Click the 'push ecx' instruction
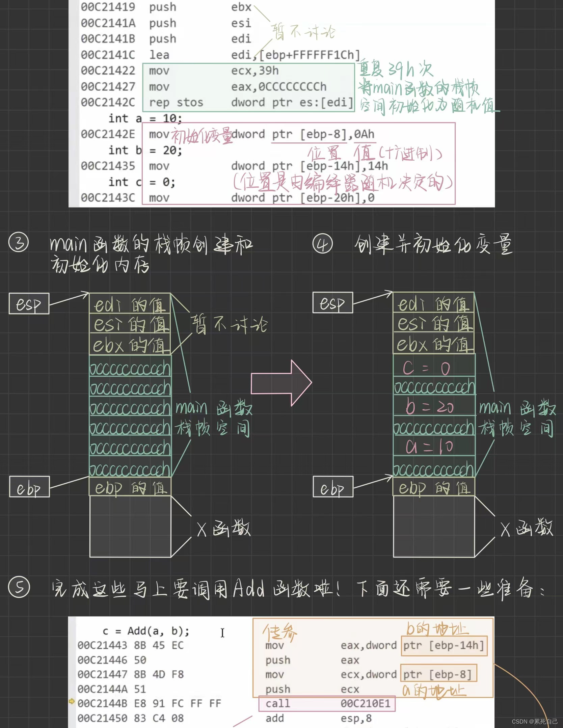Viewport: 563px width, 728px height. coord(312,689)
